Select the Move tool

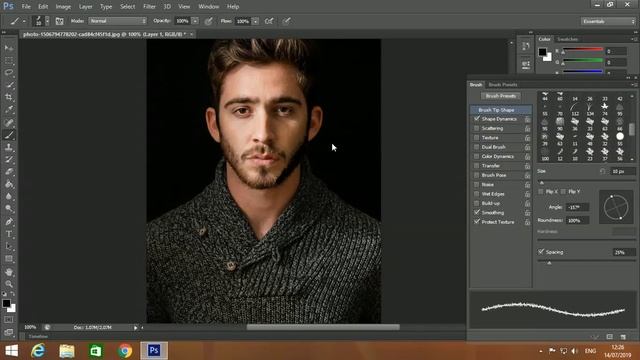(x=9, y=48)
